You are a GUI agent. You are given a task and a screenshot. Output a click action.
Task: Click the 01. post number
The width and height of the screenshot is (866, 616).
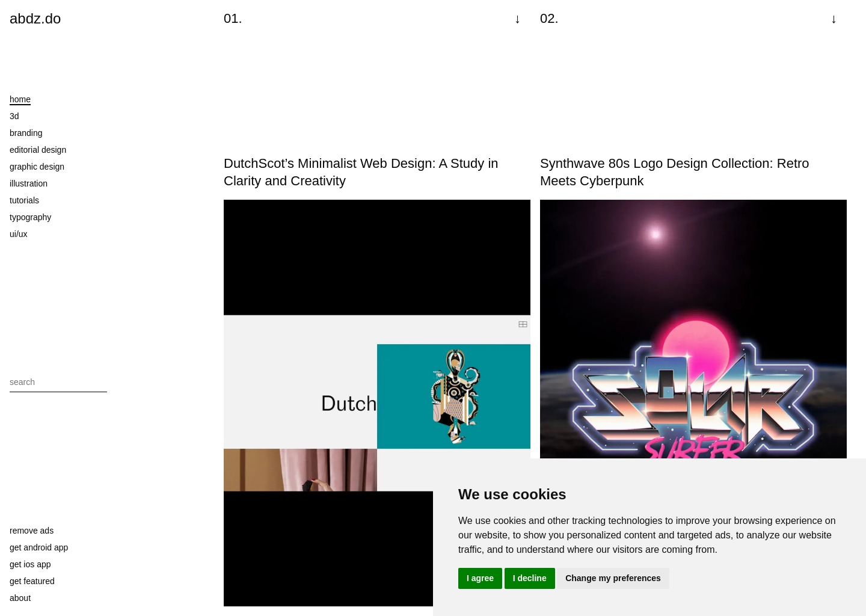[233, 19]
